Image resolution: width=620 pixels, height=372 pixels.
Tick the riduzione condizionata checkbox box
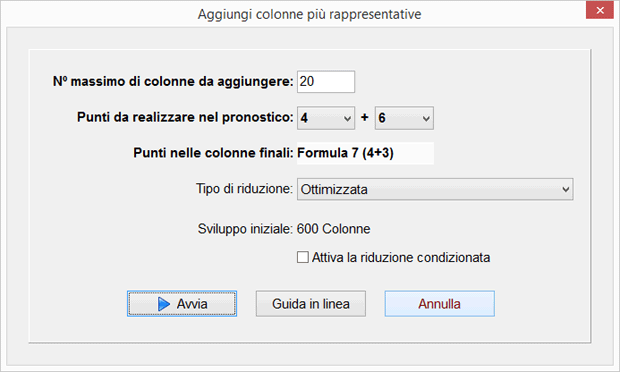click(x=303, y=257)
